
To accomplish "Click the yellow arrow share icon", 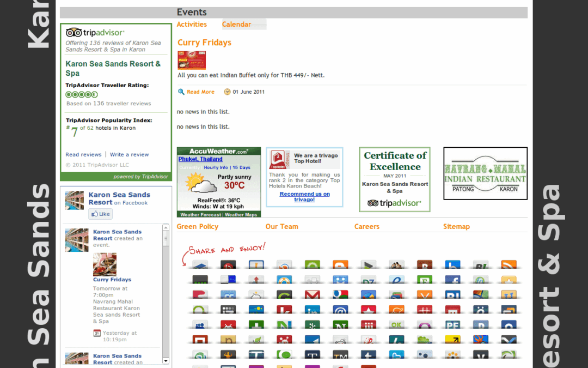I will (452, 340).
